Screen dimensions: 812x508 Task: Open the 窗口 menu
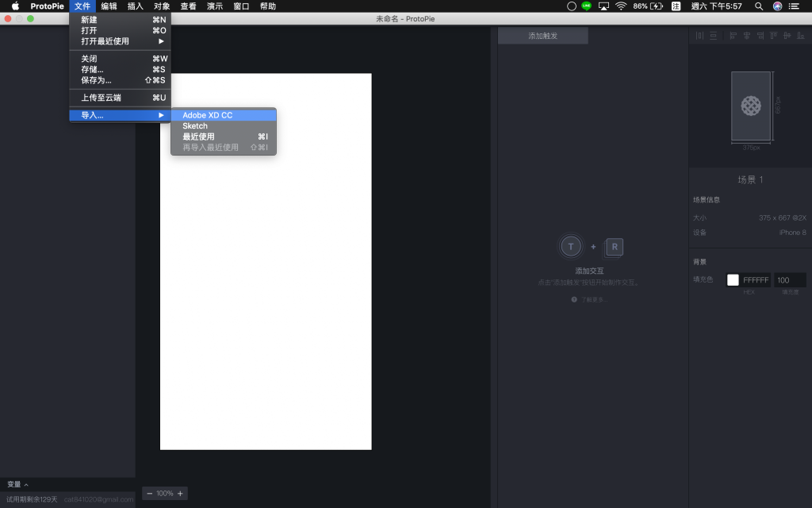[241, 6]
